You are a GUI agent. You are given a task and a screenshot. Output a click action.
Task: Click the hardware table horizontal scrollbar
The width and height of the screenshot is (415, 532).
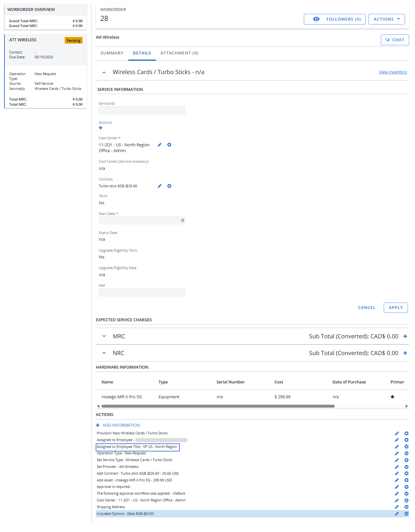point(218,406)
